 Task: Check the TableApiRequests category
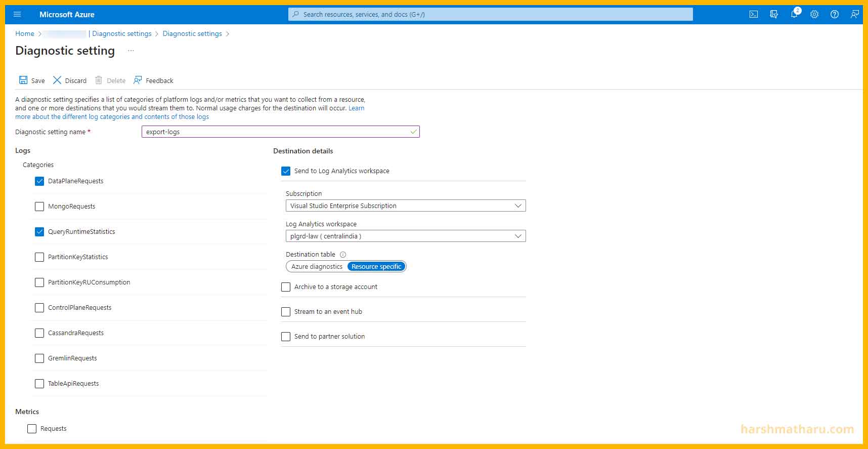point(39,384)
